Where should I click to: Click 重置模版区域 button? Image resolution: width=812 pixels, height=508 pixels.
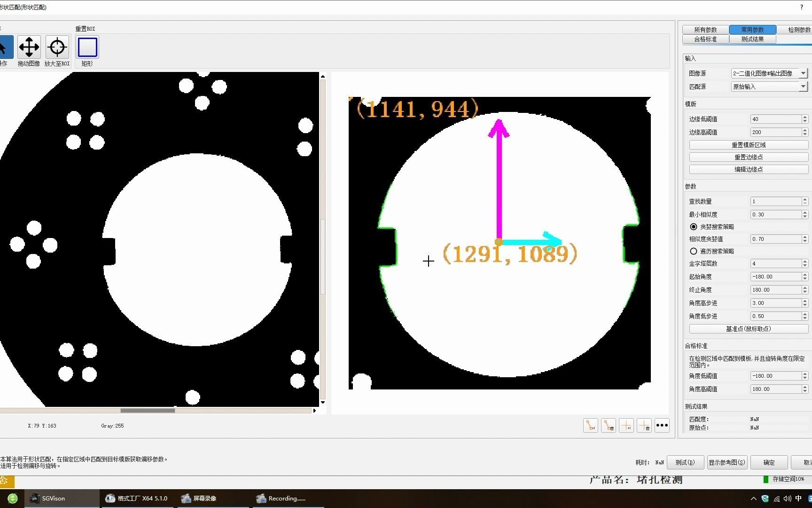point(749,145)
